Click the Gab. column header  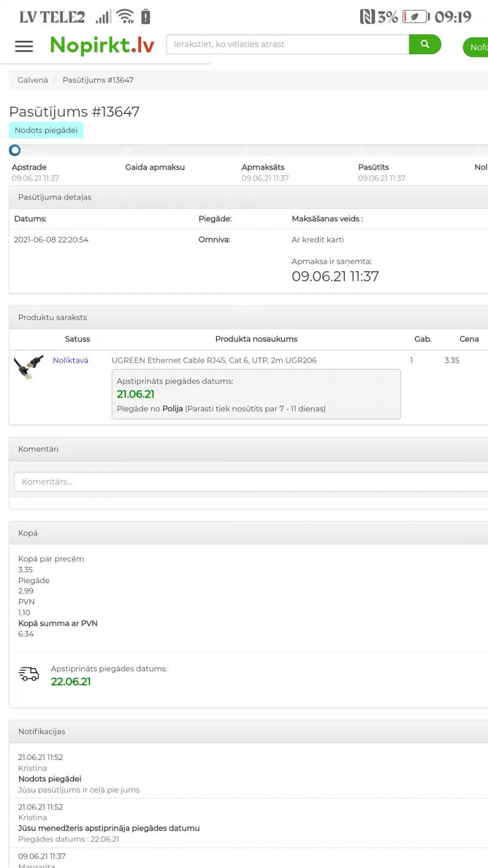423,339
